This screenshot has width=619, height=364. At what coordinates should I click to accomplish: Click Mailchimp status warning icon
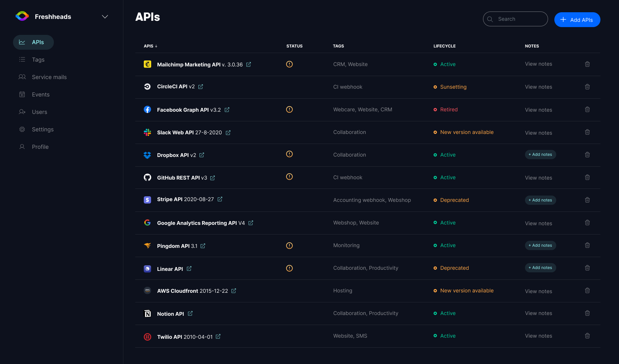click(x=289, y=64)
